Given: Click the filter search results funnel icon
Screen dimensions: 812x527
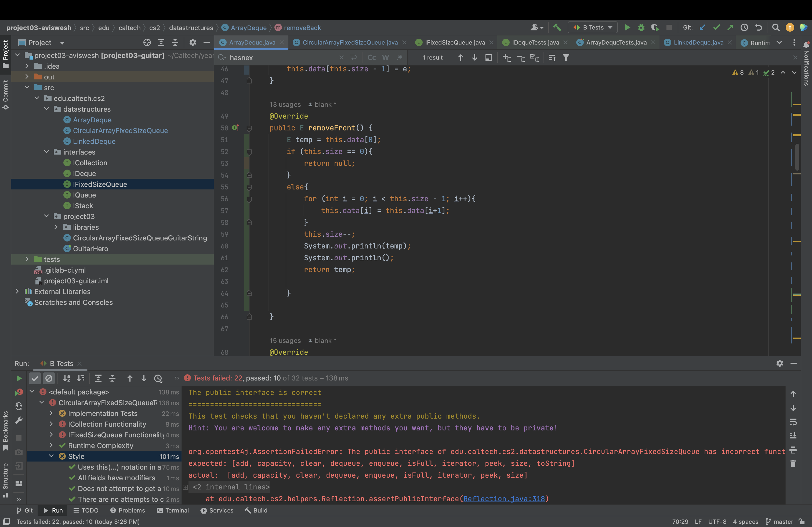Looking at the screenshot, I should coord(566,58).
